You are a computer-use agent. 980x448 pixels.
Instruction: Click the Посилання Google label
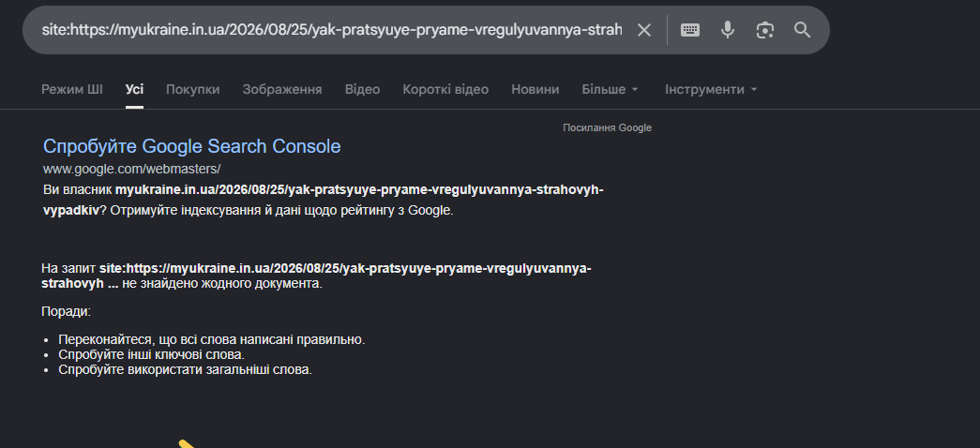point(607,128)
